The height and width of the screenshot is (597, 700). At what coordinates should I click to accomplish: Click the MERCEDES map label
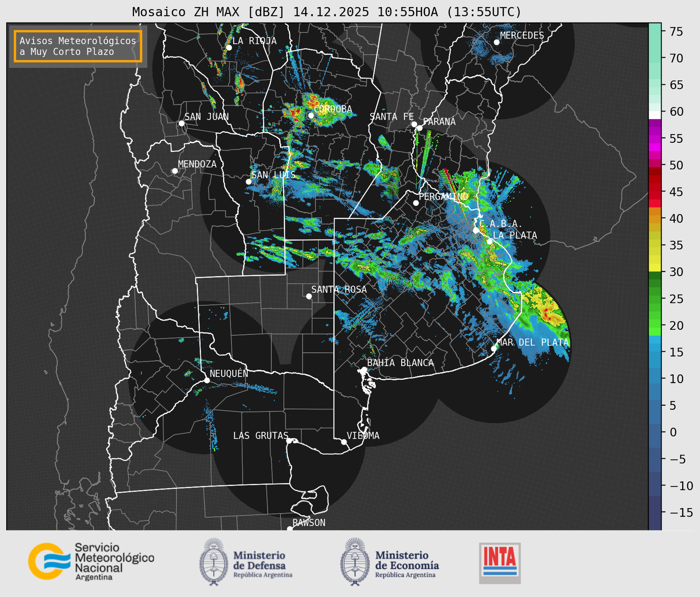(522, 36)
